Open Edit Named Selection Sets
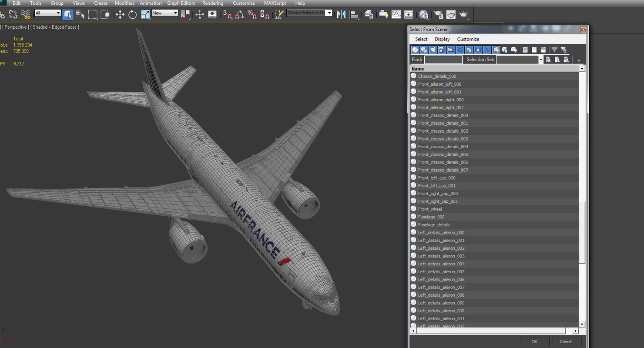Viewport: 644px width, 348px height. 279,14
